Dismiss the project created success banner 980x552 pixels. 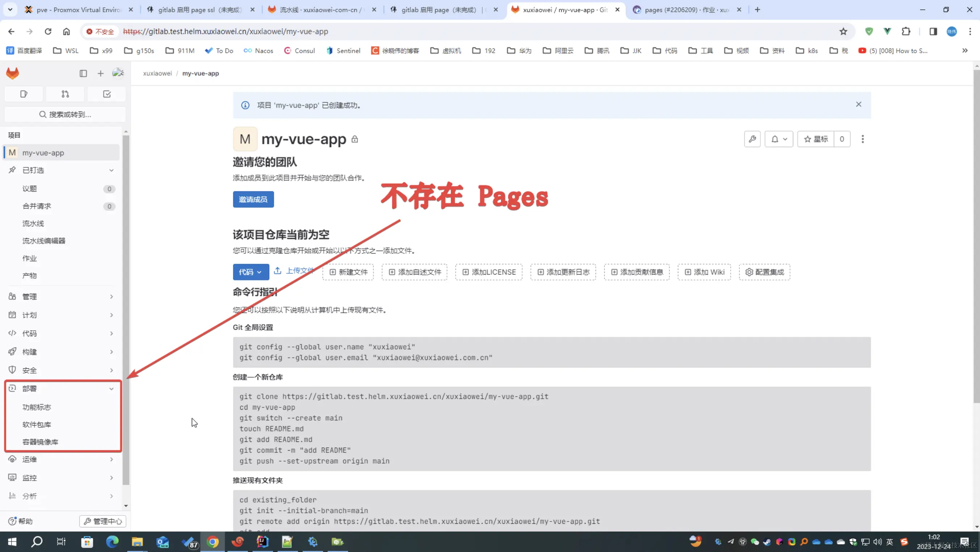[858, 104]
